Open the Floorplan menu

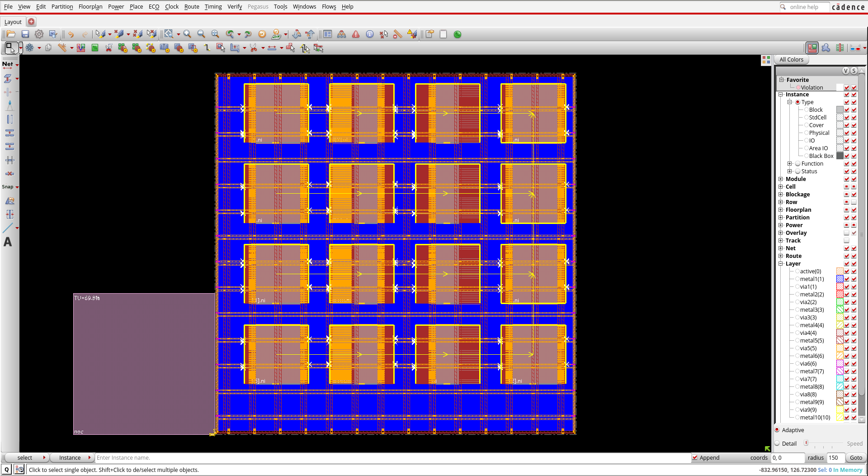(90, 7)
